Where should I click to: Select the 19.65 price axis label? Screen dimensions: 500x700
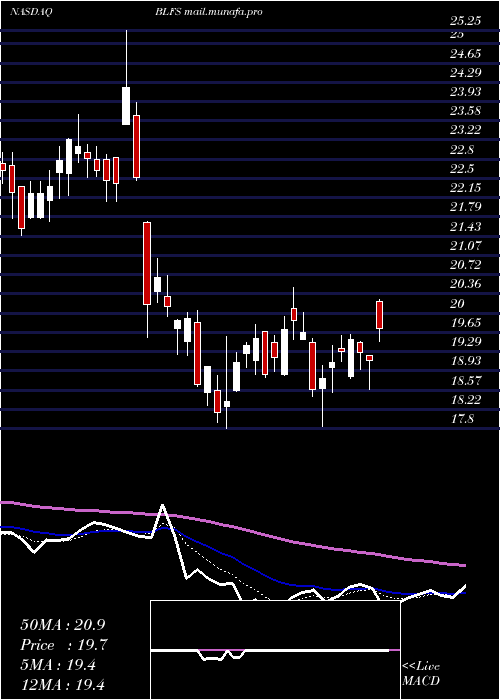466,323
